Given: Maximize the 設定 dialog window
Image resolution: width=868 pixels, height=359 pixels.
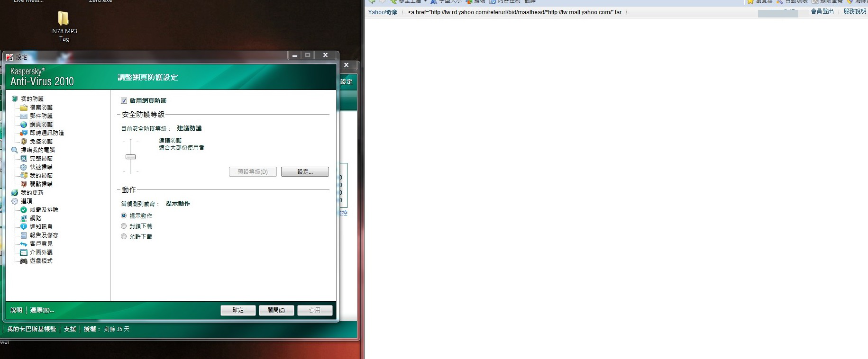Looking at the screenshot, I should (x=308, y=55).
